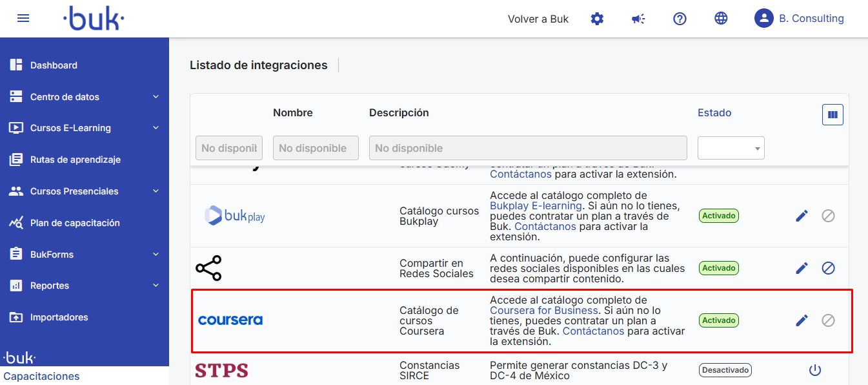
Task: Click the user avatar icon
Action: [x=764, y=18]
